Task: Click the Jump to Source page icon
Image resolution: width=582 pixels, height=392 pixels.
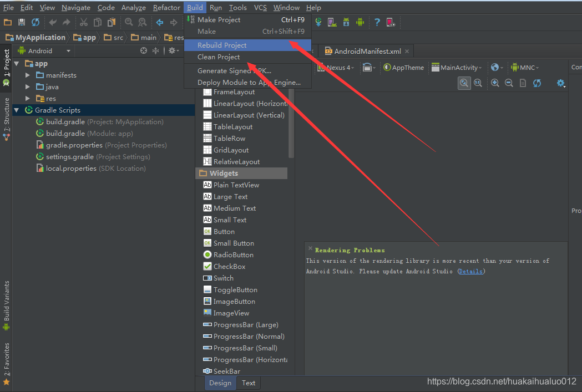Action: (x=523, y=83)
